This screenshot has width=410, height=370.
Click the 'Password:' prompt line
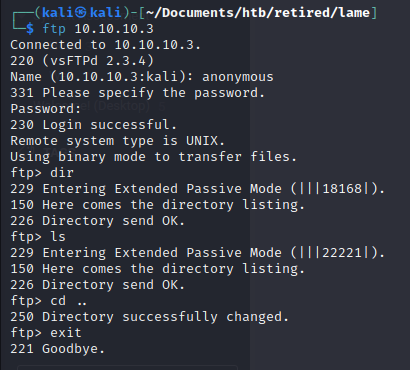(46, 109)
